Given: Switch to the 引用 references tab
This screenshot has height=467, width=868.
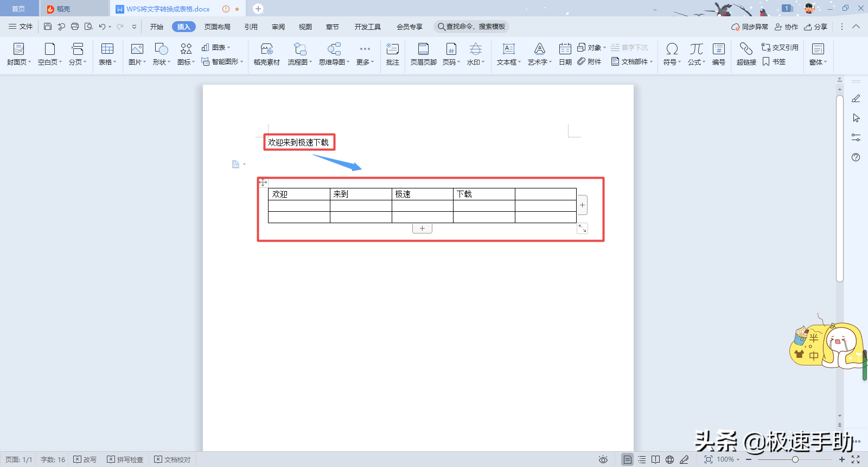Looking at the screenshot, I should (x=251, y=27).
